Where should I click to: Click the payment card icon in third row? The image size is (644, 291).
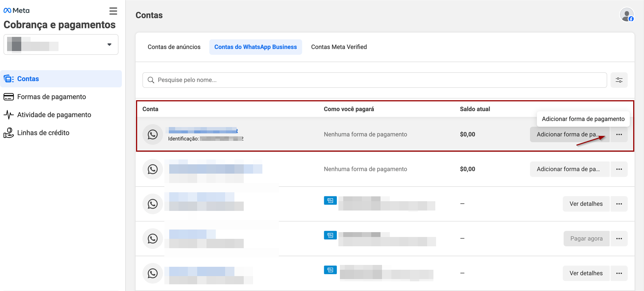pyautogui.click(x=330, y=200)
